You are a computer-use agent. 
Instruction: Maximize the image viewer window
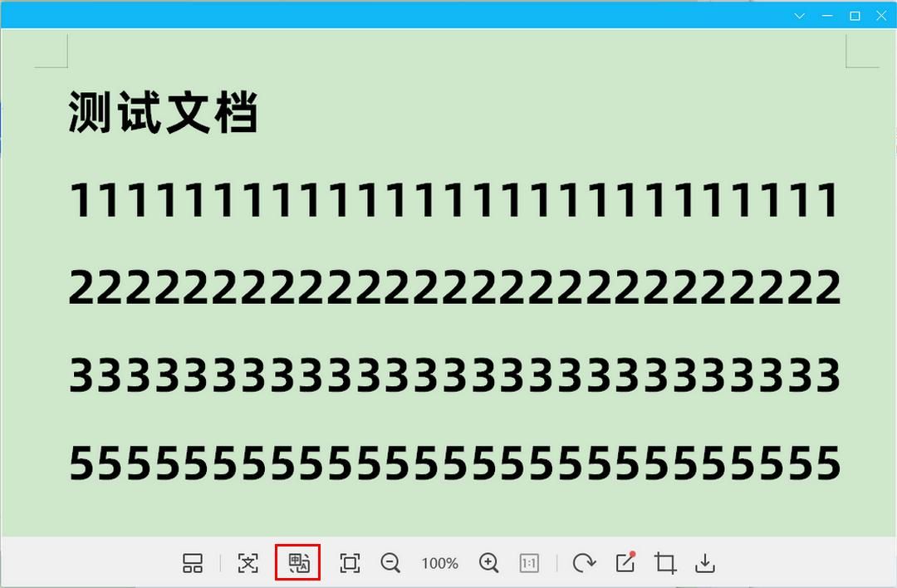click(854, 15)
